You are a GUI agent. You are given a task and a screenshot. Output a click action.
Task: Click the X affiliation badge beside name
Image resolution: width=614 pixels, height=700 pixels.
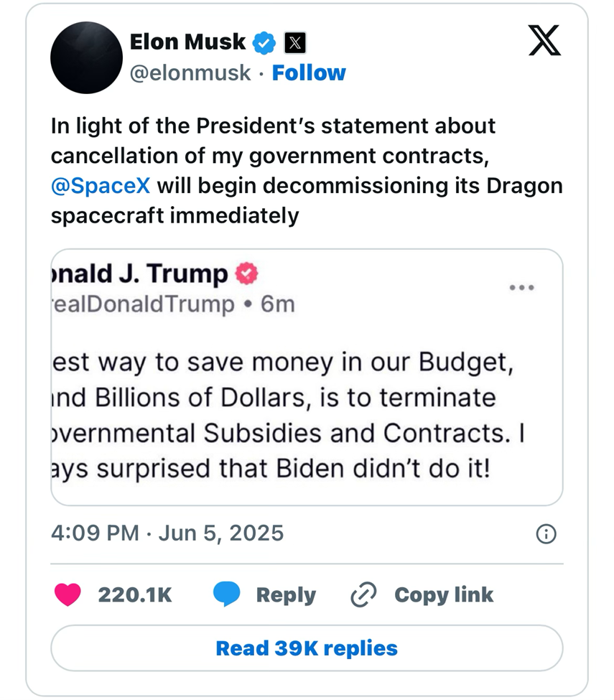tap(295, 43)
